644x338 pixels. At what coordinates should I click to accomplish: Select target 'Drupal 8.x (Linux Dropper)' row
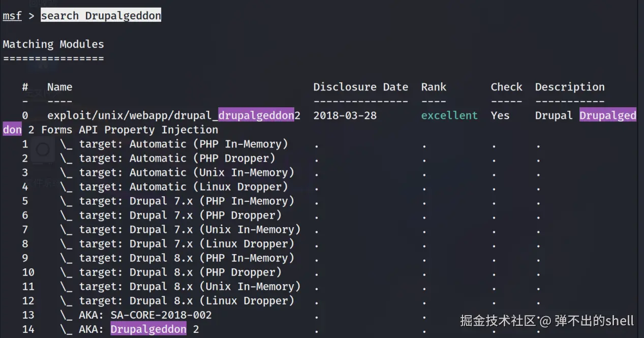186,300
